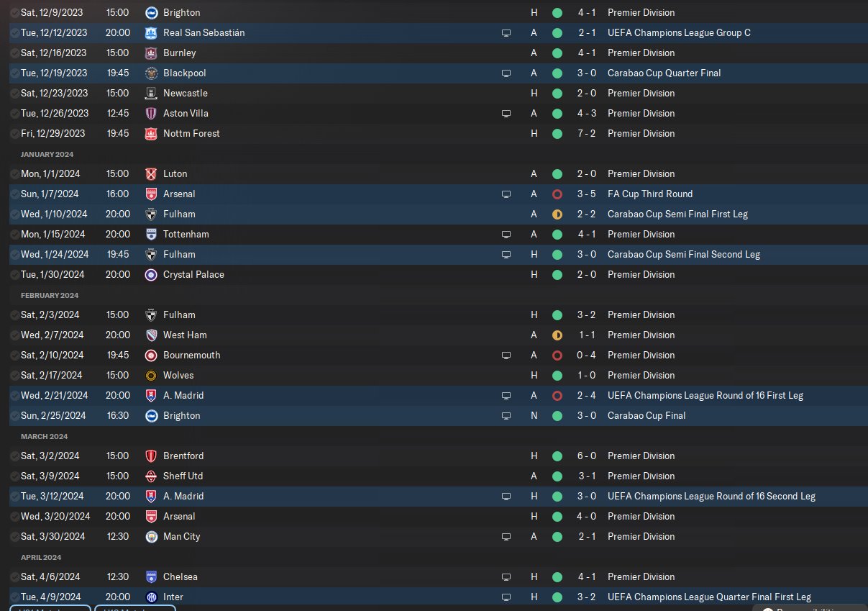
Task: Click the Chelsea club badge
Action: (x=151, y=576)
